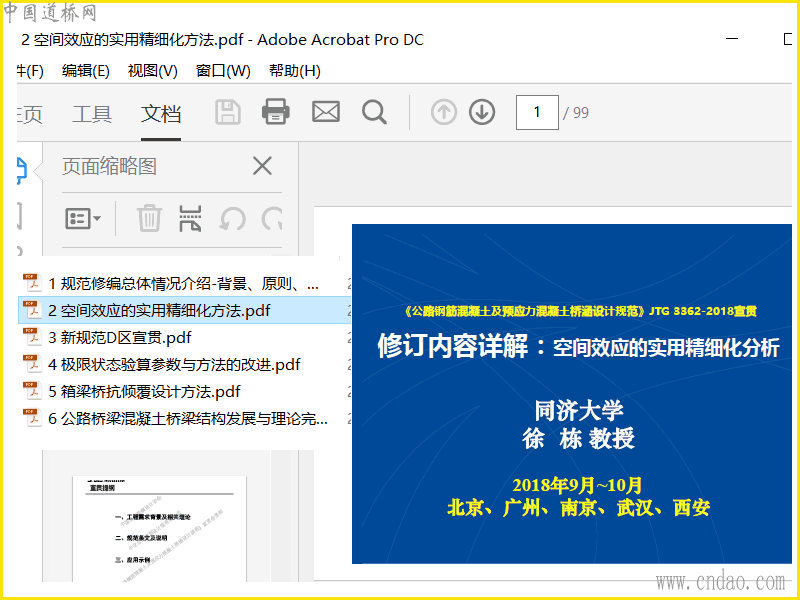Send file by email envelope icon
This screenshot has height=600, width=800.
coord(326,112)
